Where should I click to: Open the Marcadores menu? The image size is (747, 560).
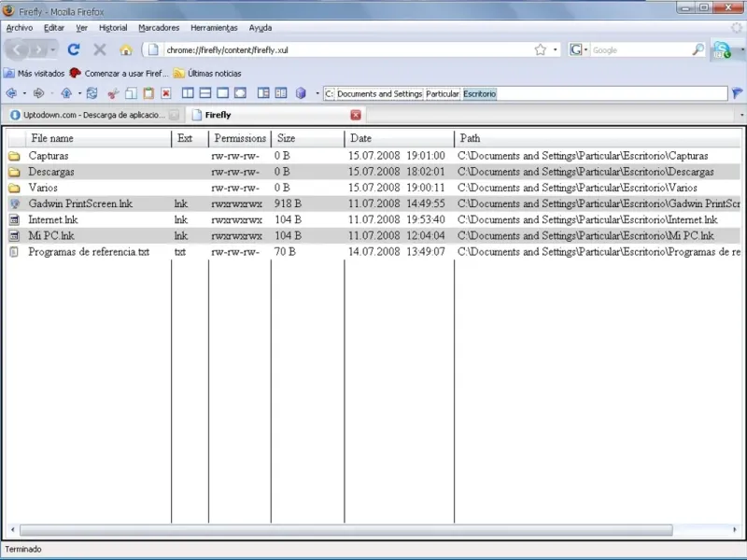tap(159, 28)
